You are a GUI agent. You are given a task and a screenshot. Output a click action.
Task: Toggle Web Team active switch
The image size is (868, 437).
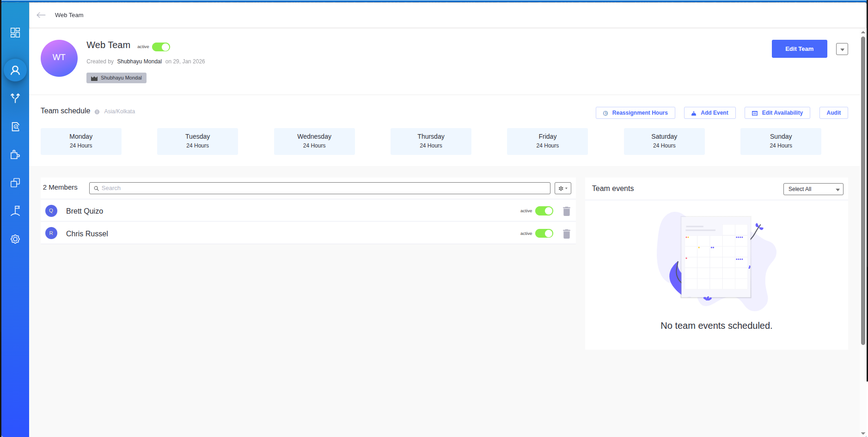[x=161, y=47]
